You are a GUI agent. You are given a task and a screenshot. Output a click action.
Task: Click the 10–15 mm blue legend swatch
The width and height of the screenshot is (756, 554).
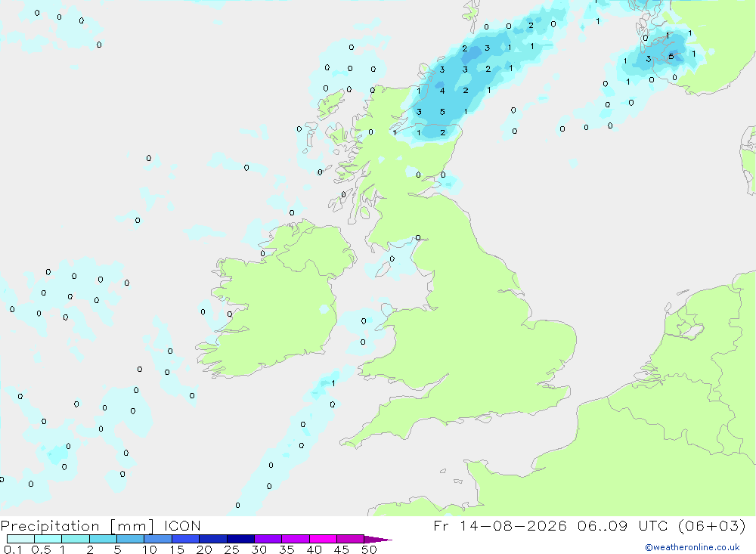pyautogui.click(x=158, y=539)
